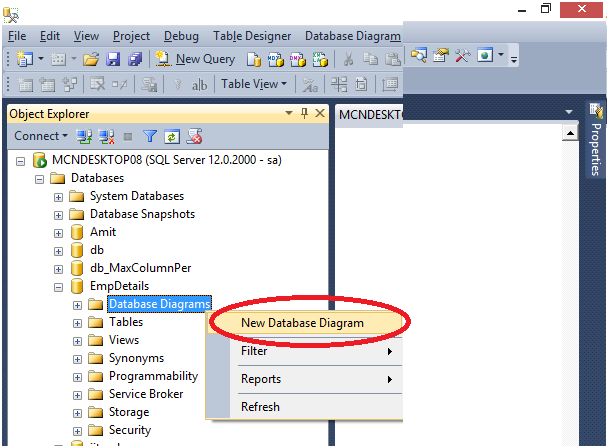Image resolution: width=609 pixels, height=448 pixels.
Task: Open the Connect dropdown in Object Explorer
Action: tap(41, 136)
